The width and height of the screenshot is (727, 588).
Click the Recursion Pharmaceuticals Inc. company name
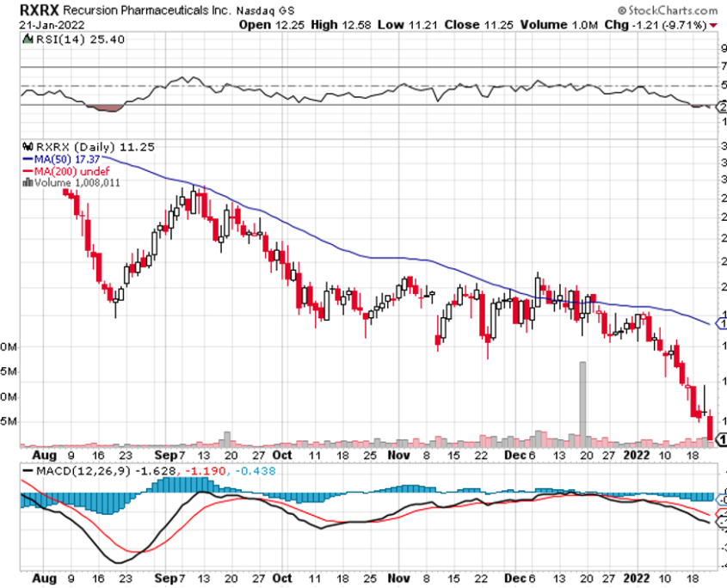click(x=146, y=10)
